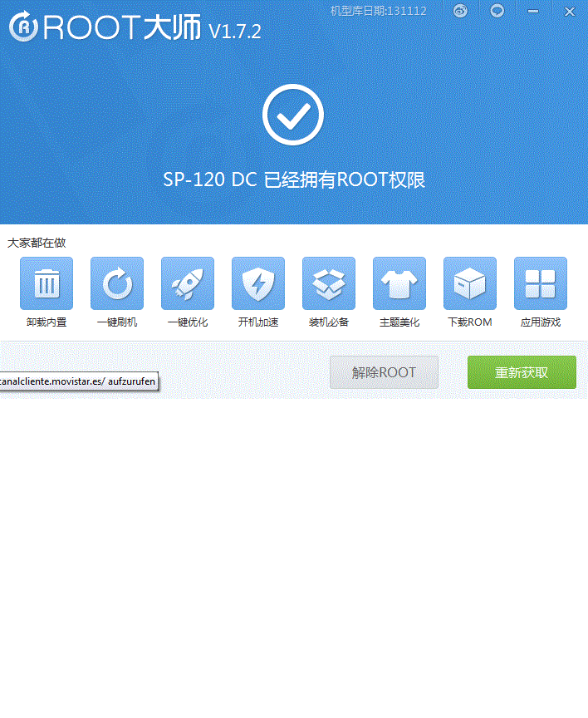Click the large white checkmark circle
The height and width of the screenshot is (718, 588).
[x=293, y=115]
